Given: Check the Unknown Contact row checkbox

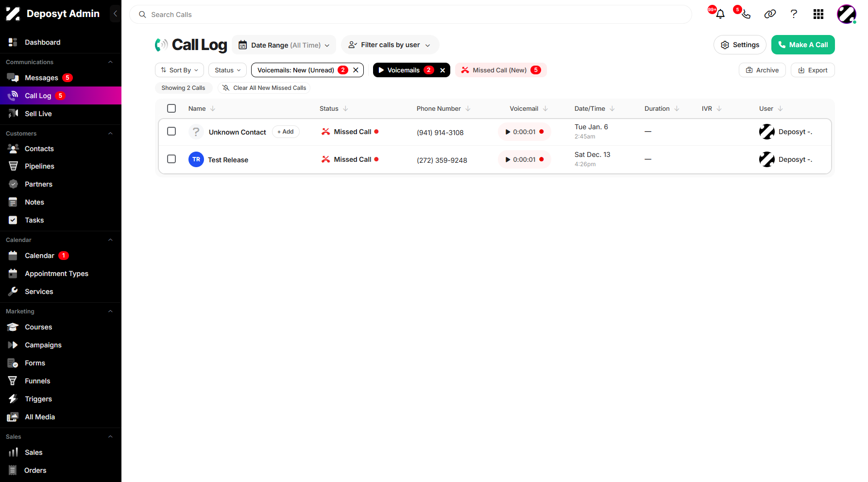Looking at the screenshot, I should [171, 131].
